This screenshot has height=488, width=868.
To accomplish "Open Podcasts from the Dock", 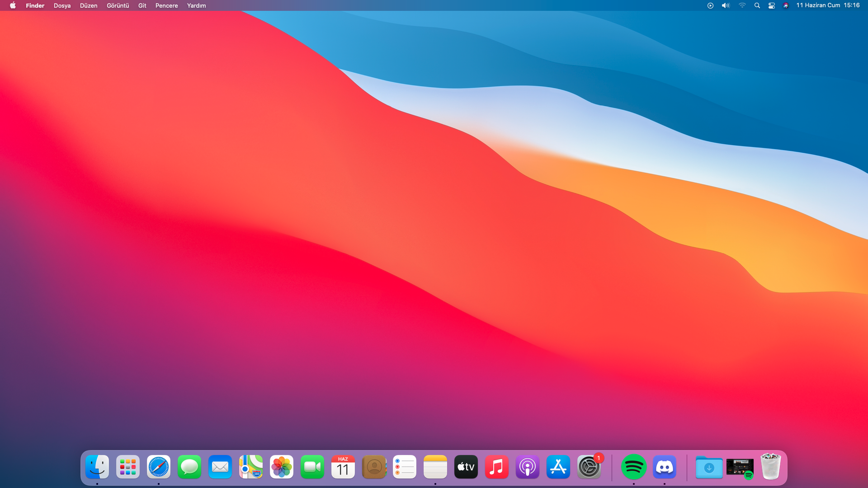I will click(x=528, y=467).
